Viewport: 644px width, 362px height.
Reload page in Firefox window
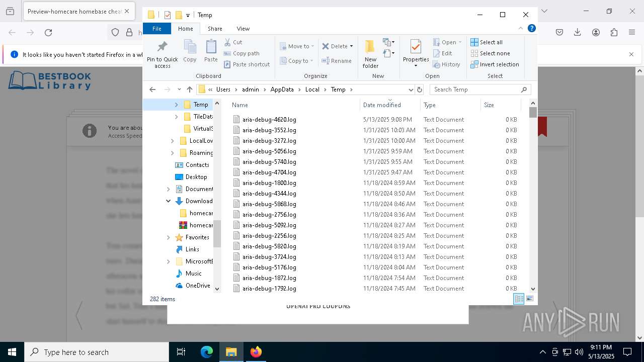coord(48,33)
